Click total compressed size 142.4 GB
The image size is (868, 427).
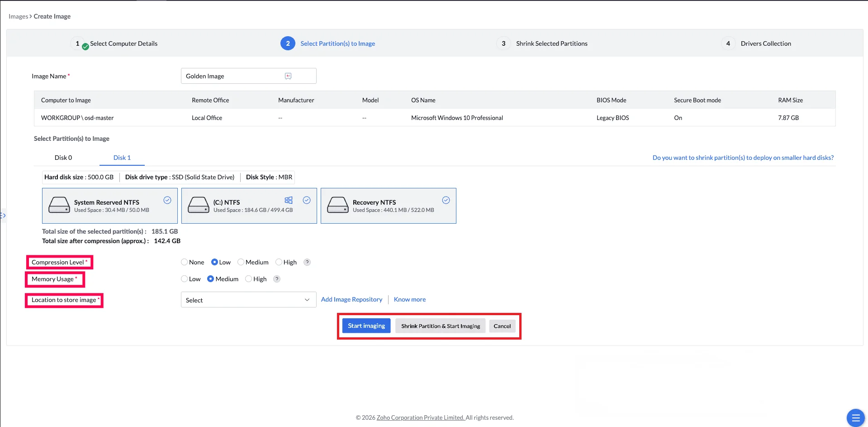click(x=167, y=241)
